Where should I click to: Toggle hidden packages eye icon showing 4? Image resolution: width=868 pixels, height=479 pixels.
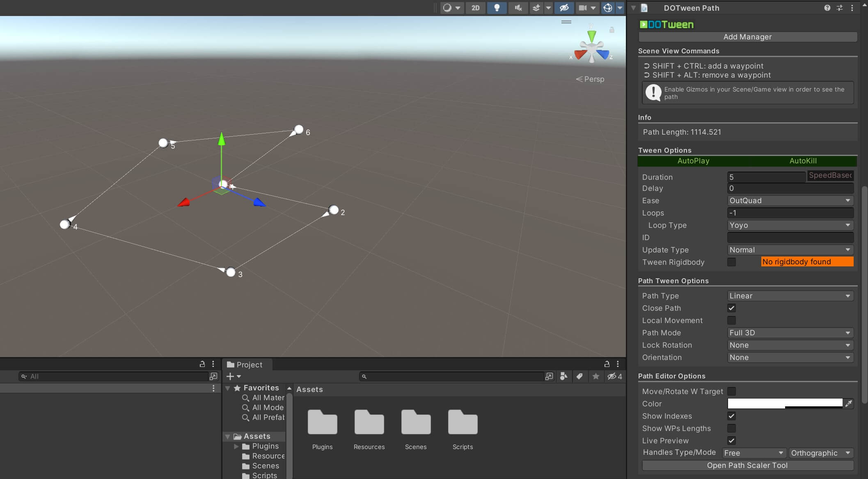coord(615,376)
